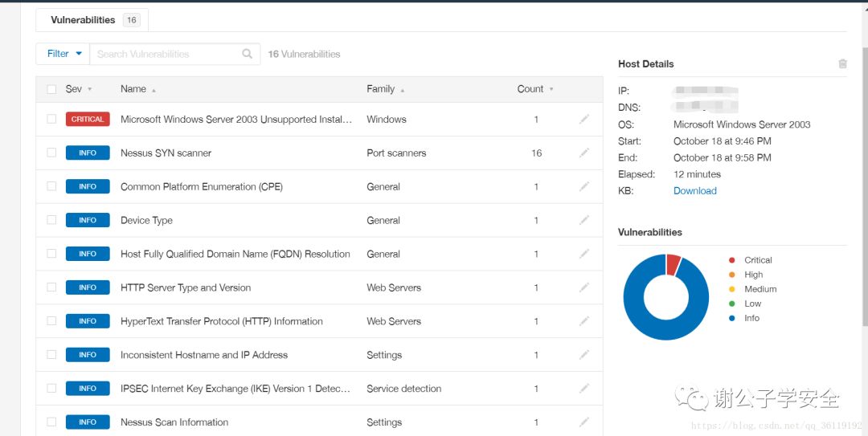Download the KB file
The width and height of the screenshot is (868, 436).
click(695, 191)
